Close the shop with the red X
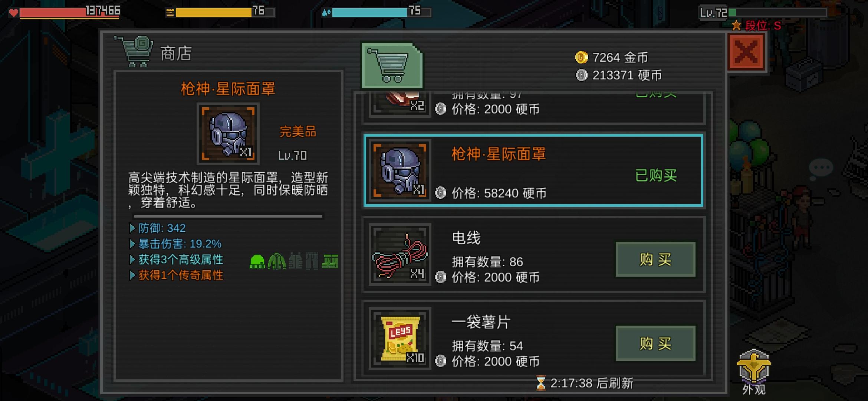 click(x=746, y=52)
